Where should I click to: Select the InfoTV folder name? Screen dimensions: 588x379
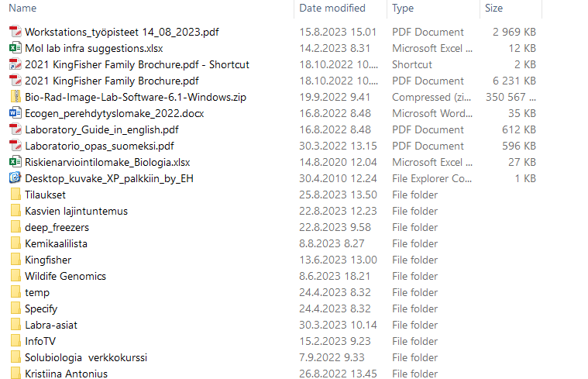(40, 341)
